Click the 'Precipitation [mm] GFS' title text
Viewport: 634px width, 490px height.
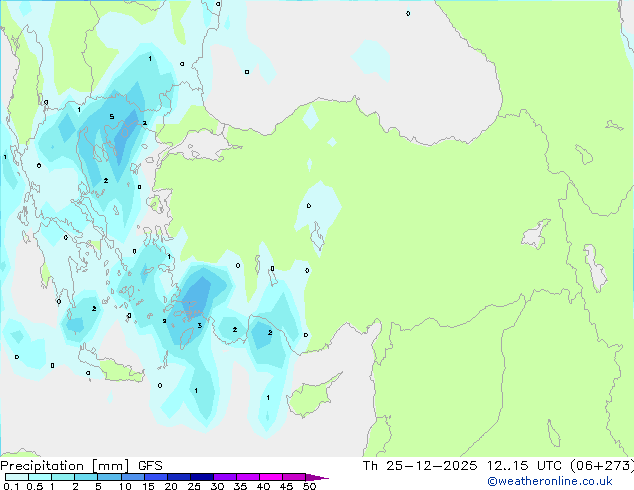81,466
